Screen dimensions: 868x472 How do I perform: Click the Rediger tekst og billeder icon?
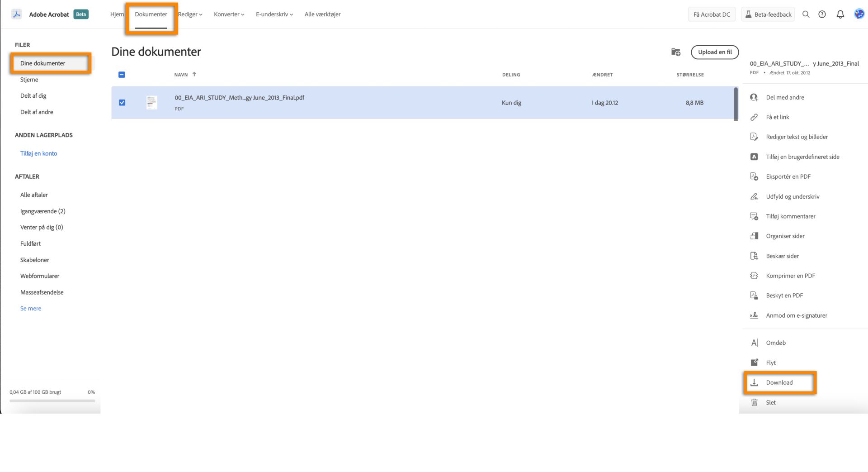coord(754,137)
